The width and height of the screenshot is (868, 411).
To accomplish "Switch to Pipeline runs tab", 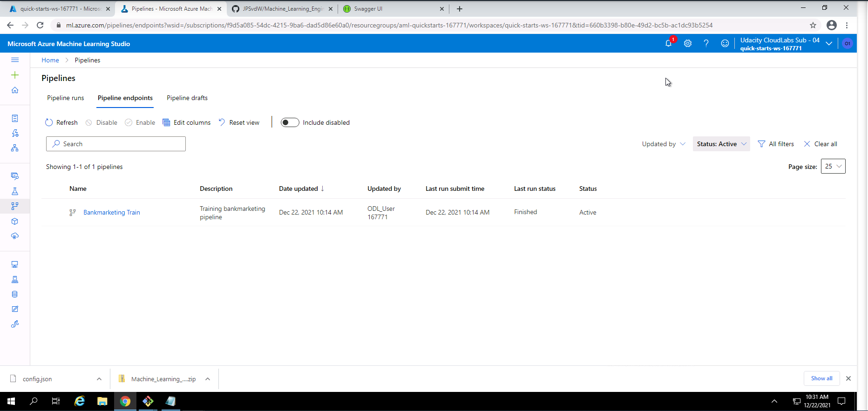I will click(x=66, y=98).
